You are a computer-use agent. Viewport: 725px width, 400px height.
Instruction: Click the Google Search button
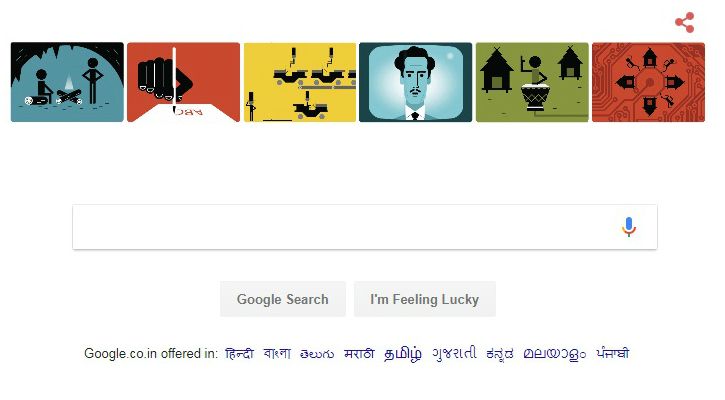[x=283, y=299]
